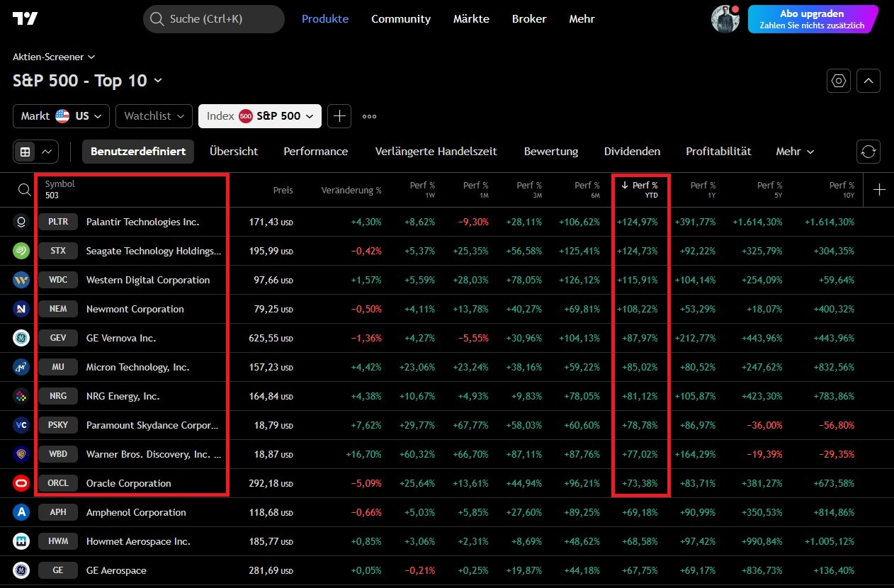Viewport: 894px width, 588px height.
Task: Sort by the Perf % 6M column
Action: click(x=587, y=189)
